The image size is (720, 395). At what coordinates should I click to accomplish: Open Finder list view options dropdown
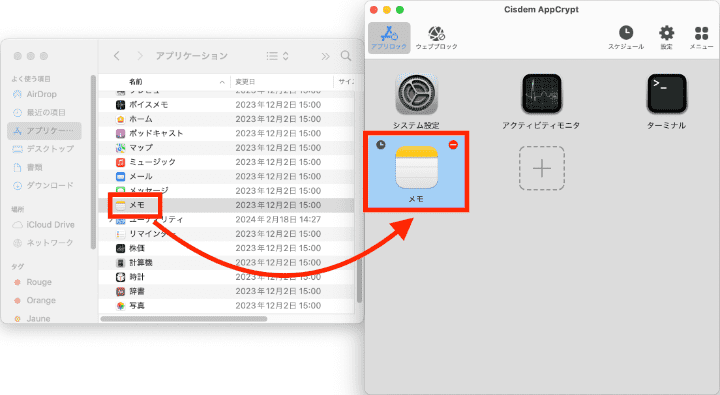coord(277,56)
